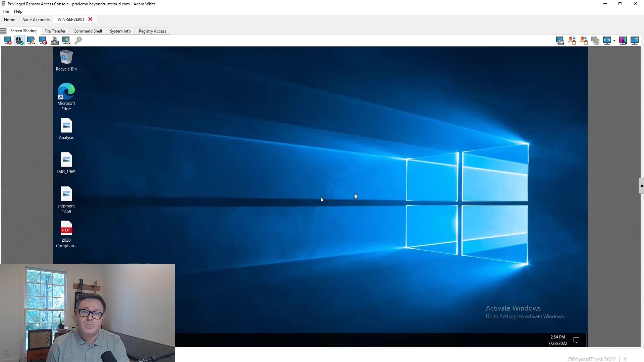
Task: Switch to the Command Shell tab
Action: [88, 31]
